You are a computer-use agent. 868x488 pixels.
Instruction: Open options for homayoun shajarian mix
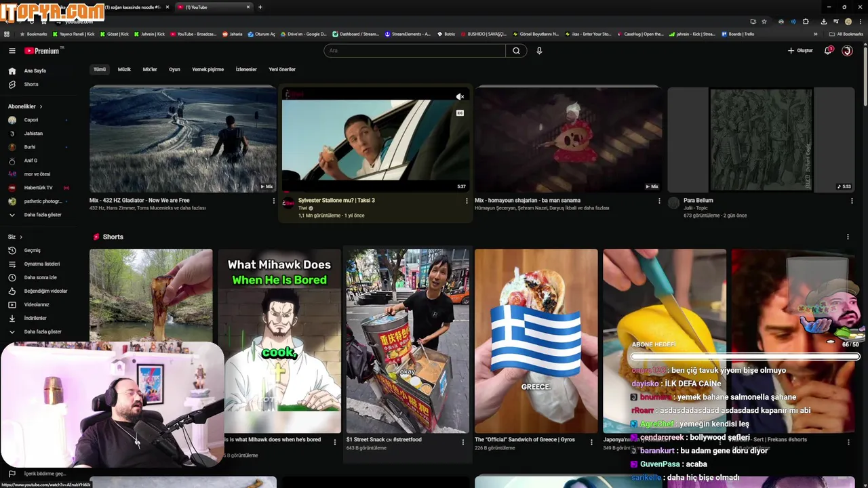point(659,201)
